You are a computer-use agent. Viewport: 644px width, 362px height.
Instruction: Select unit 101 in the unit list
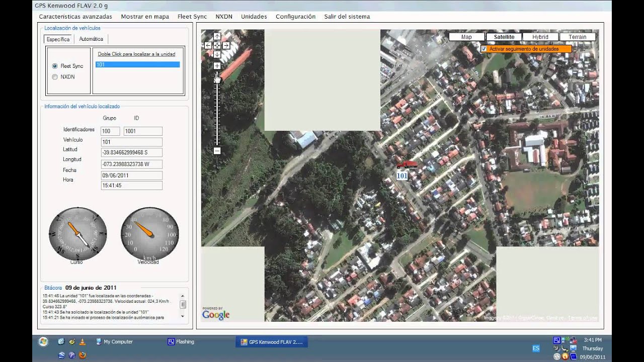(137, 65)
